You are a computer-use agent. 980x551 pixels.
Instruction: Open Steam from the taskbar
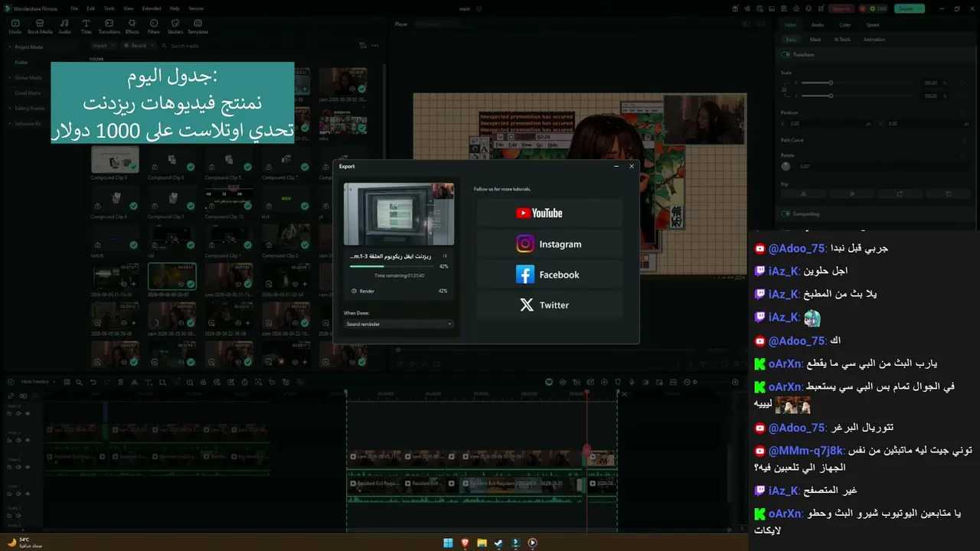pos(498,543)
